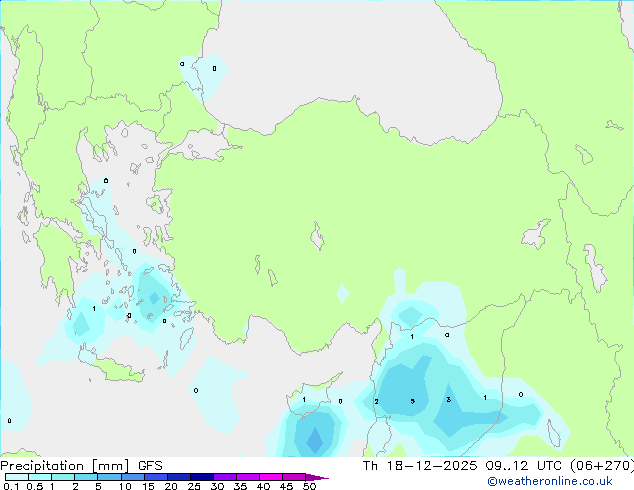Click the legend swatch between 0.1 and 0.5

point(17,477)
